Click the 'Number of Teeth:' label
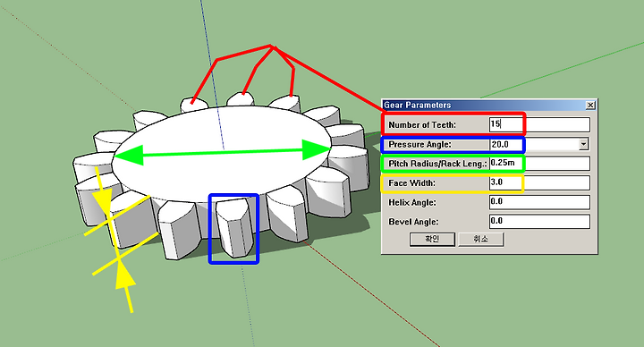This screenshot has width=644, height=347. point(422,125)
